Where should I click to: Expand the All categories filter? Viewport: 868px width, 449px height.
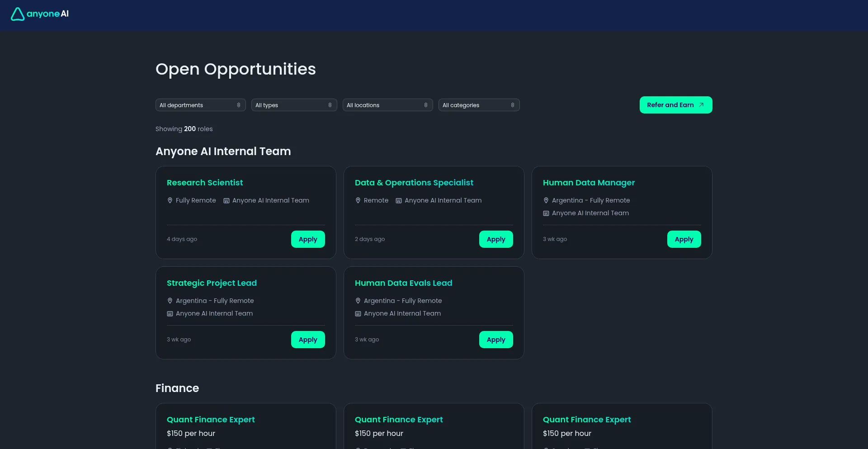[x=479, y=105]
